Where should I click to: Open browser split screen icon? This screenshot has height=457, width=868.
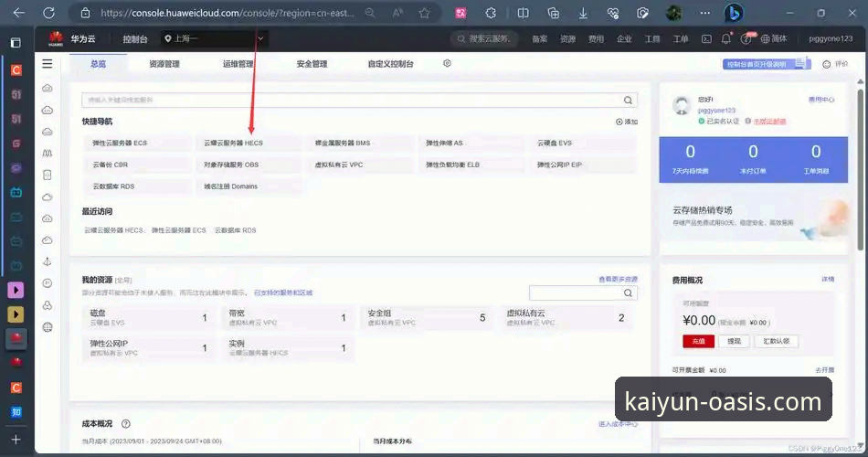coord(523,13)
